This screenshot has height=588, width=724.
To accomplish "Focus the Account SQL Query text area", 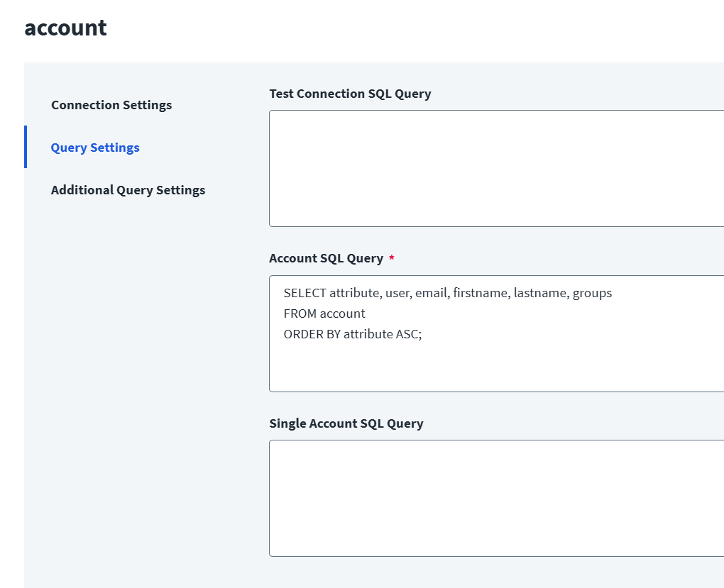I will point(495,362).
